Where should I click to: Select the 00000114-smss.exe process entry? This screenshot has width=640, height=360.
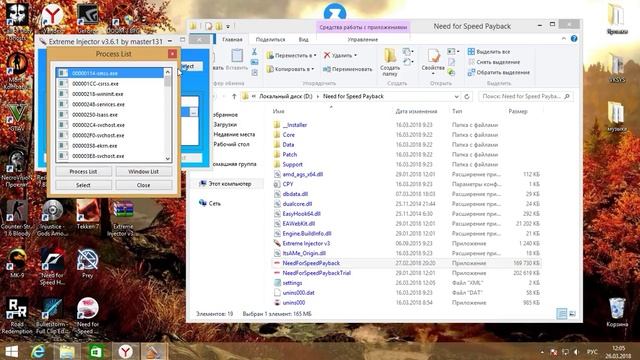pyautogui.click(x=110, y=73)
